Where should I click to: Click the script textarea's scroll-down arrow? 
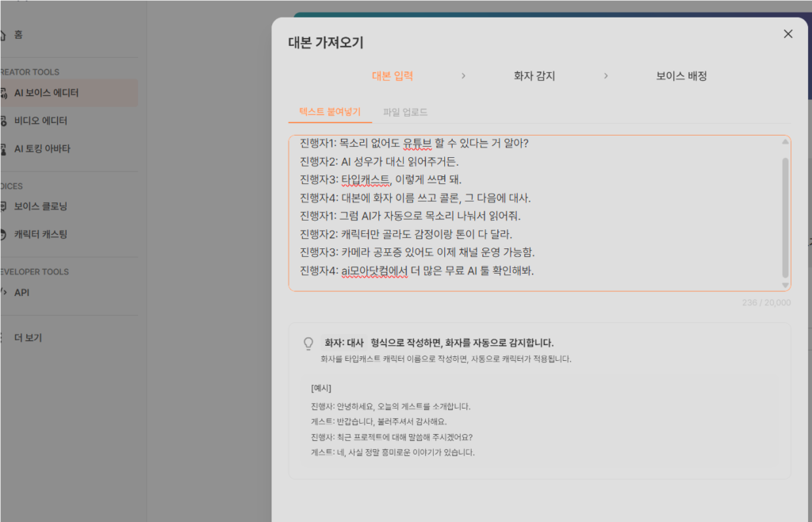[785, 285]
